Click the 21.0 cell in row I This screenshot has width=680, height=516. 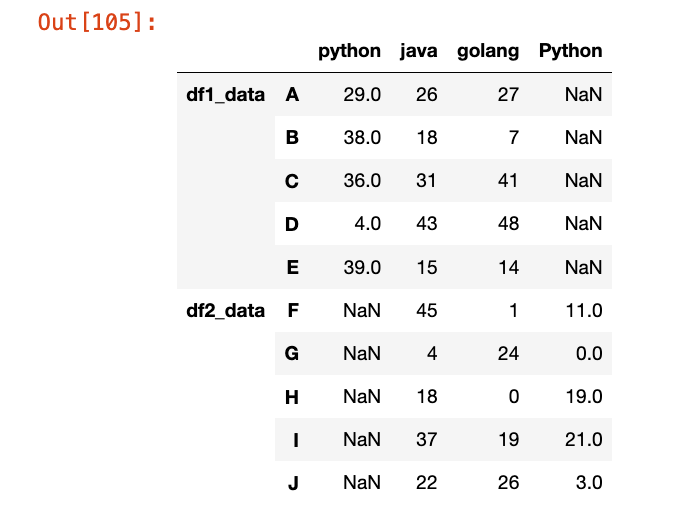pos(583,439)
